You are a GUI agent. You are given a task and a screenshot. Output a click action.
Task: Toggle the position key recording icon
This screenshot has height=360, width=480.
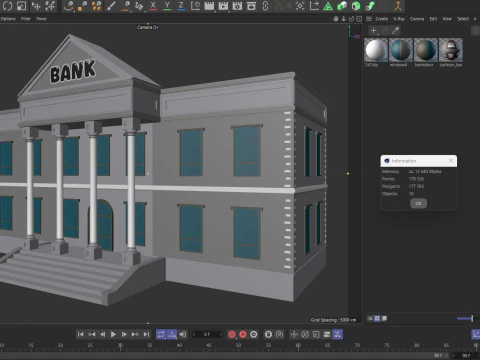[294, 334]
